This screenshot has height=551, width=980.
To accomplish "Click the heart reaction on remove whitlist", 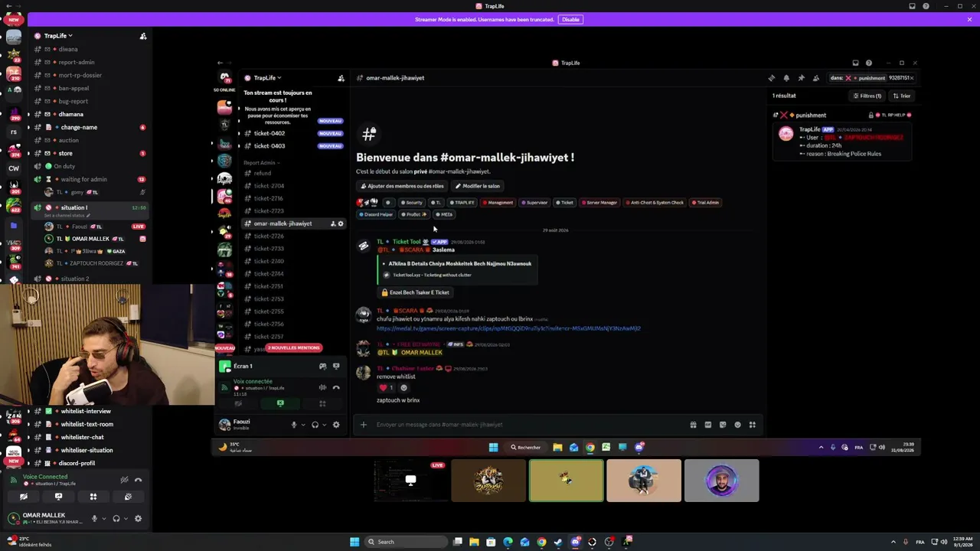I will coord(387,387).
